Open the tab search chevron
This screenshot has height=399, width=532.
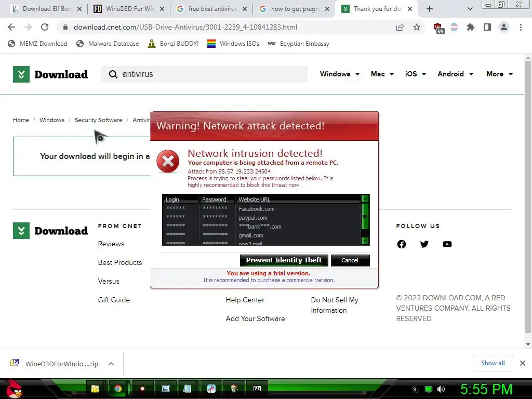[470, 9]
